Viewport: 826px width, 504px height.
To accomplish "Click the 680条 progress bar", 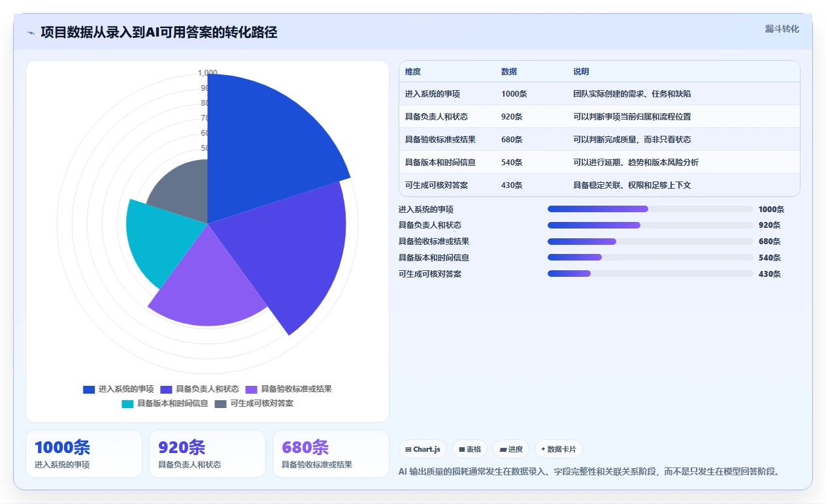I will tap(650, 242).
